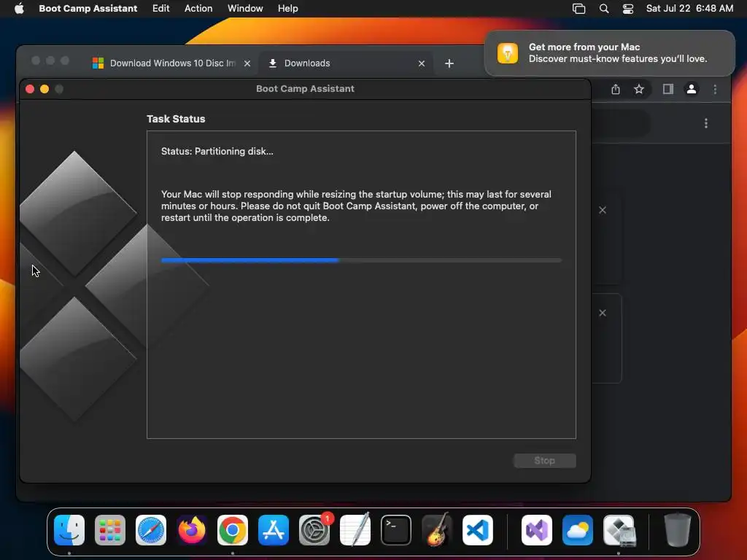Screen dimensions: 747x560
Task: Switch to Download Windows 10 Disc Image tab
Action: [172, 63]
